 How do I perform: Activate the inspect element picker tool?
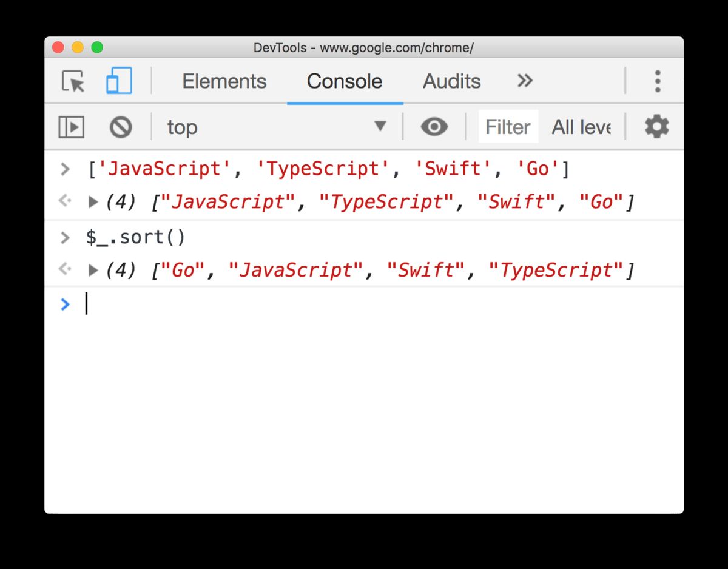73,81
